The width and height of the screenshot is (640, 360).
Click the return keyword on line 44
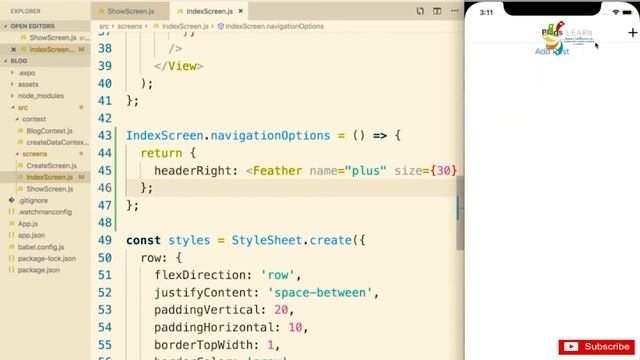pos(161,153)
